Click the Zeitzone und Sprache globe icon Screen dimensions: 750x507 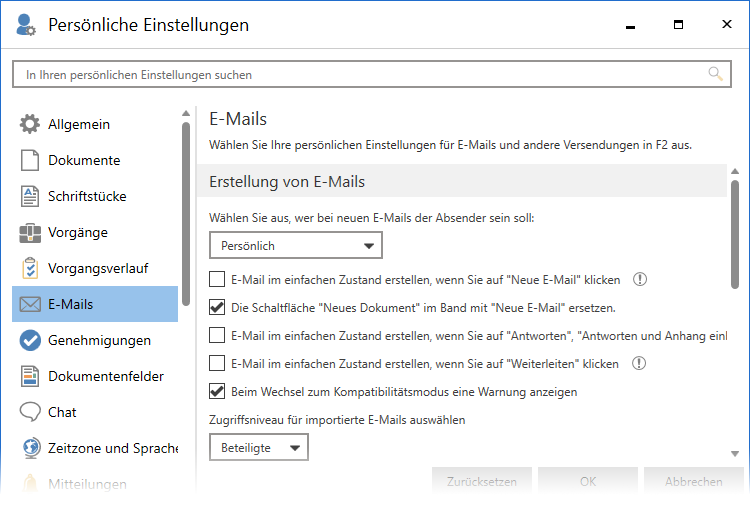click(31, 448)
